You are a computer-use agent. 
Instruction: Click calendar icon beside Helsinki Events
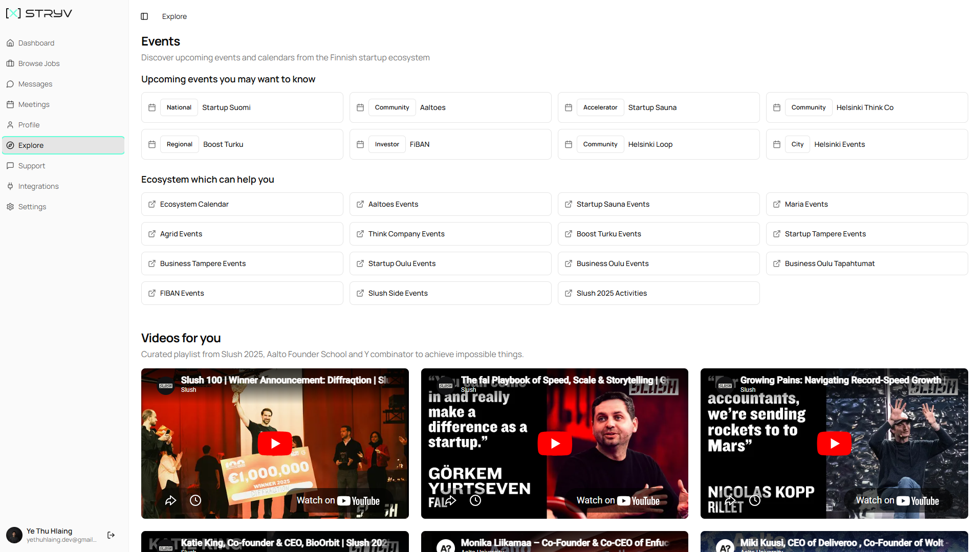tap(777, 144)
